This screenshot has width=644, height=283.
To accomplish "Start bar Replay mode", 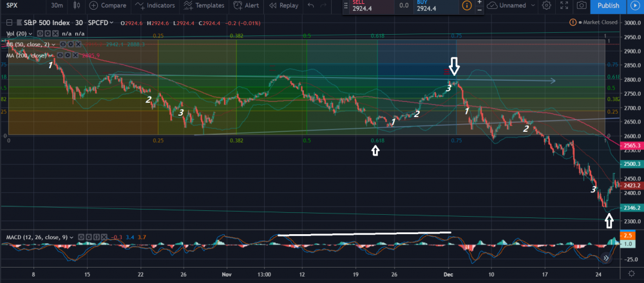I will pos(284,6).
